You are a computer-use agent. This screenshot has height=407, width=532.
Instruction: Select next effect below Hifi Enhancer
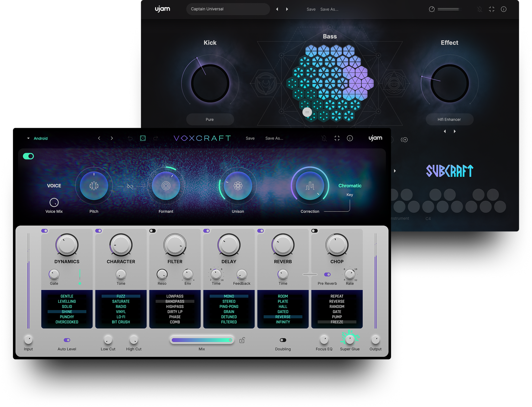[x=455, y=131]
